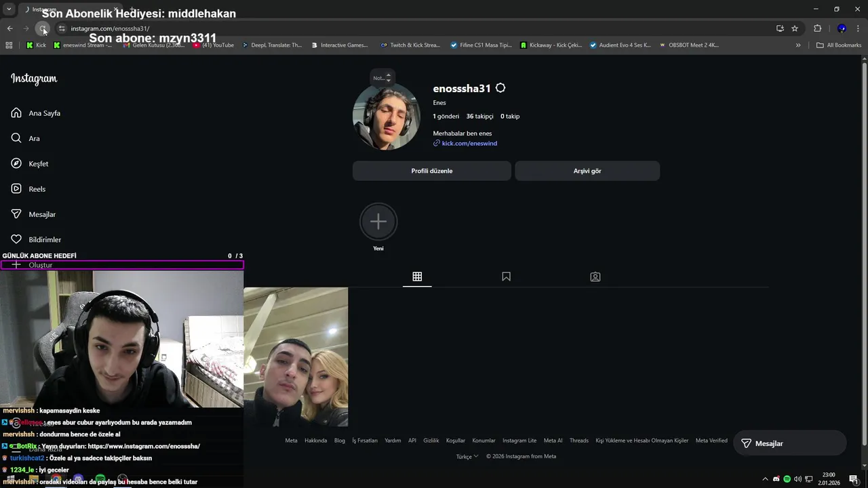The height and width of the screenshot is (488, 868).
Task: Open Spotify icon in system tray
Action: (x=787, y=479)
